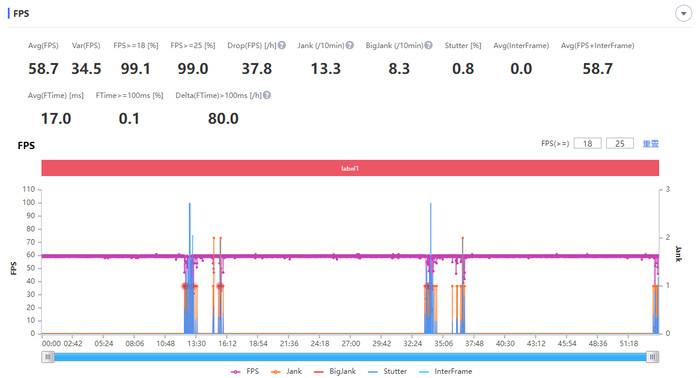
Task: Click the stutter spike near 35:06
Action: (x=431, y=268)
